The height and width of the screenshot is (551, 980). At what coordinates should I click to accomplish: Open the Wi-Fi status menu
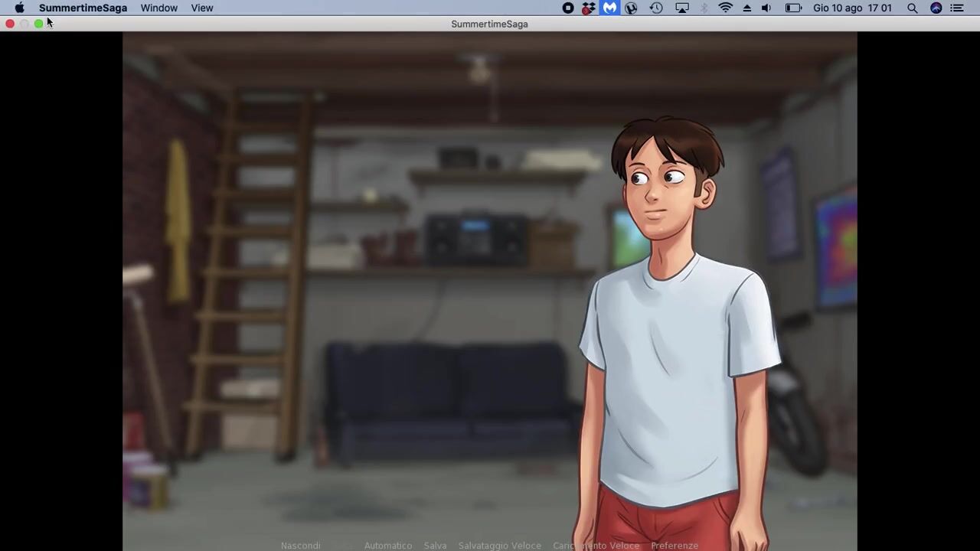[x=725, y=8]
